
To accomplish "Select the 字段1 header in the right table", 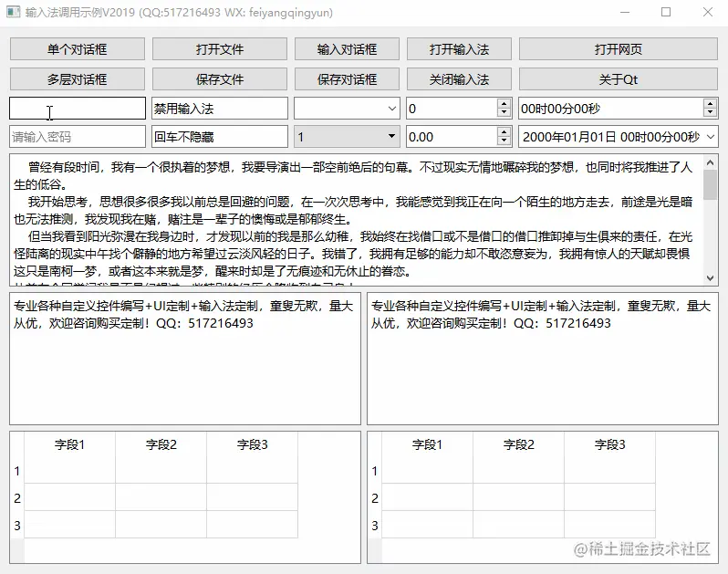I will 427,444.
